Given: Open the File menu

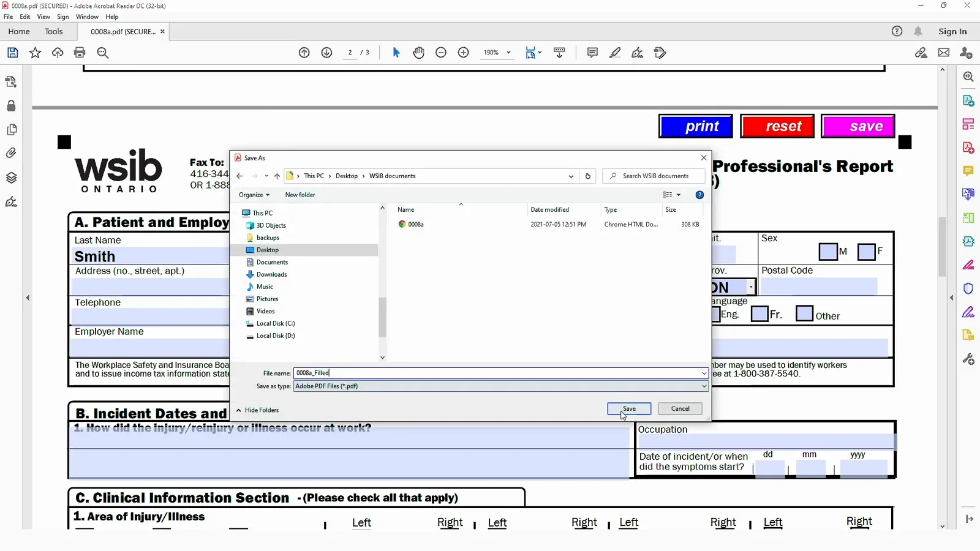Looking at the screenshot, I should click(8, 17).
